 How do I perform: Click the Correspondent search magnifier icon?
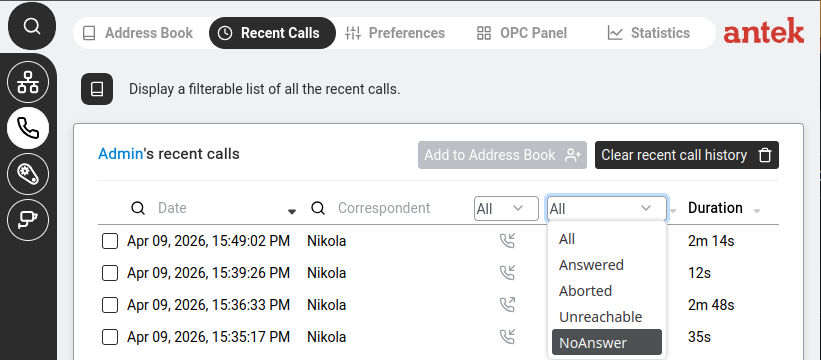tap(318, 208)
